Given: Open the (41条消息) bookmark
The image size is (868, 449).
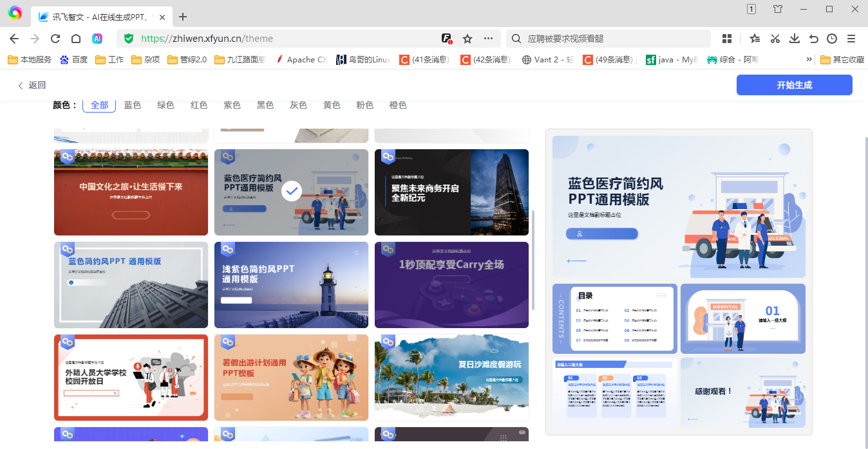Looking at the screenshot, I should pyautogui.click(x=424, y=59).
